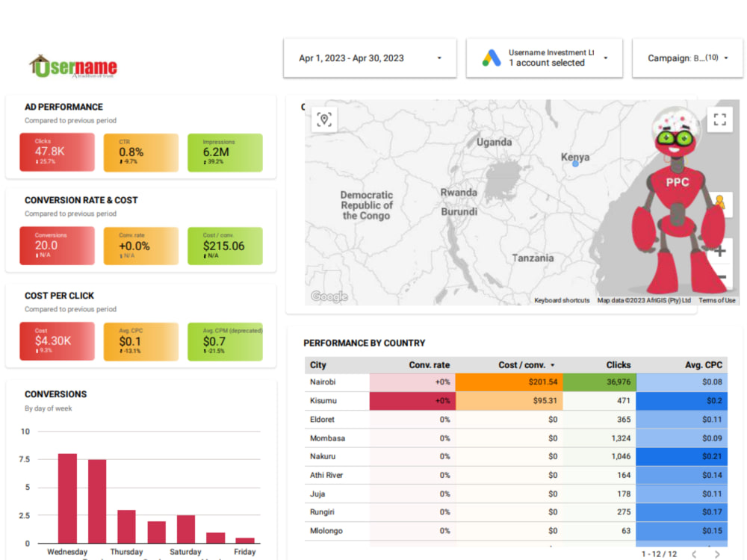Click the map locate-me pin icon

tap(324, 119)
